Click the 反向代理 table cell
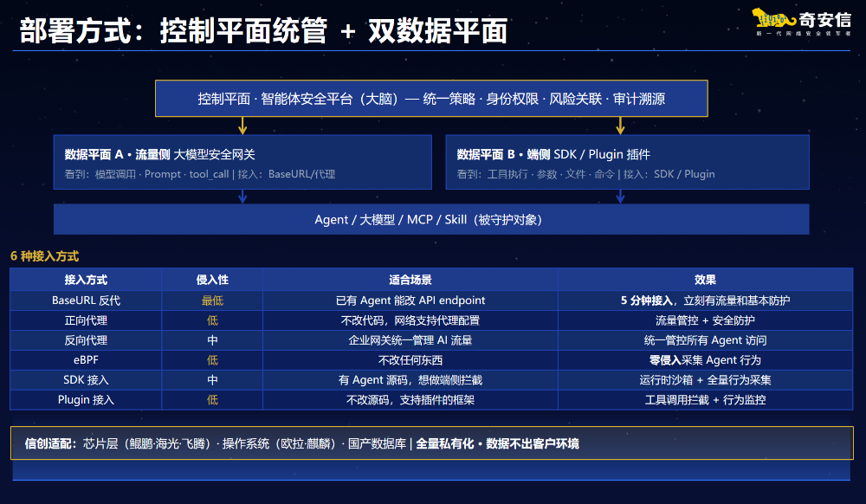 (x=86, y=340)
